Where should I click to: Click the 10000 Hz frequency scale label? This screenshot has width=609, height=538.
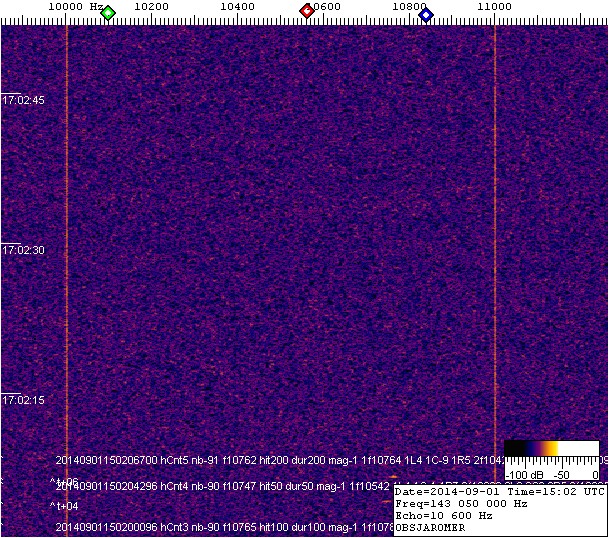tap(76, 7)
